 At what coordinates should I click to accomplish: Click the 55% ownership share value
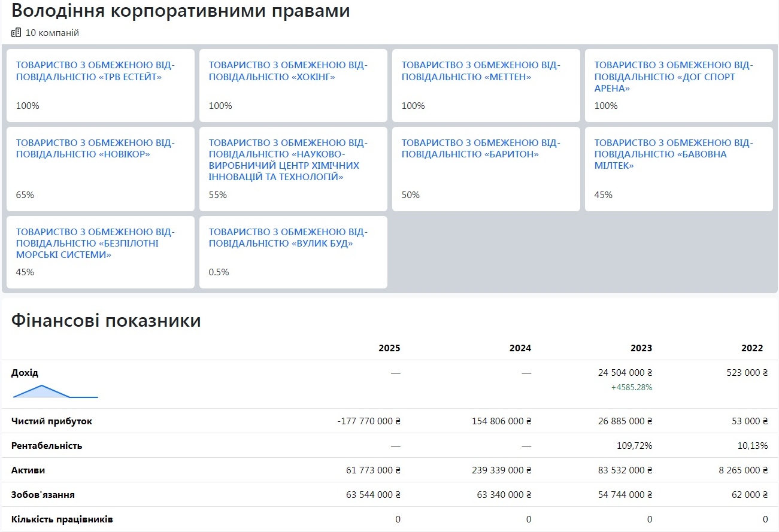tap(218, 194)
